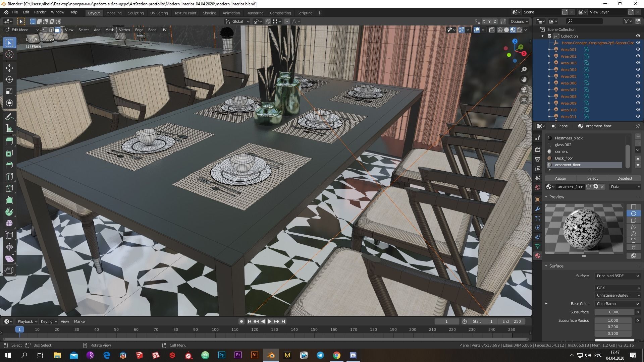Hide Area.001 in the outliner
Image resolution: width=644 pixels, height=362 pixels.
638,49
